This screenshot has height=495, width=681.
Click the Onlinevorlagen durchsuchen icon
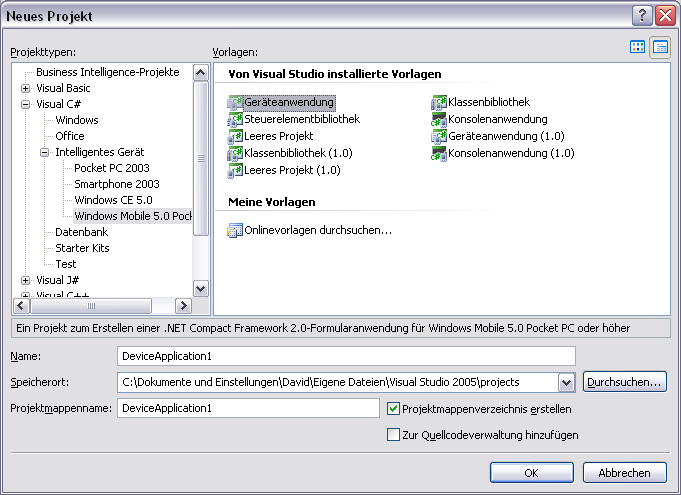click(x=235, y=230)
